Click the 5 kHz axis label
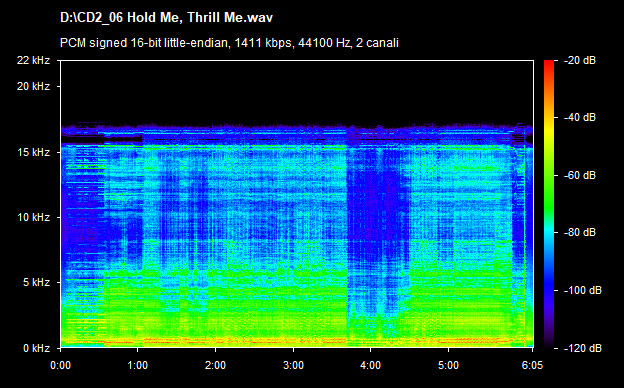 (x=36, y=282)
